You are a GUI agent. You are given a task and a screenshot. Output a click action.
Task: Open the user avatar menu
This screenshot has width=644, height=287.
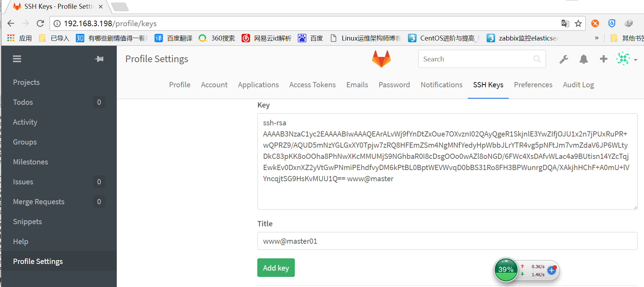tap(627, 59)
